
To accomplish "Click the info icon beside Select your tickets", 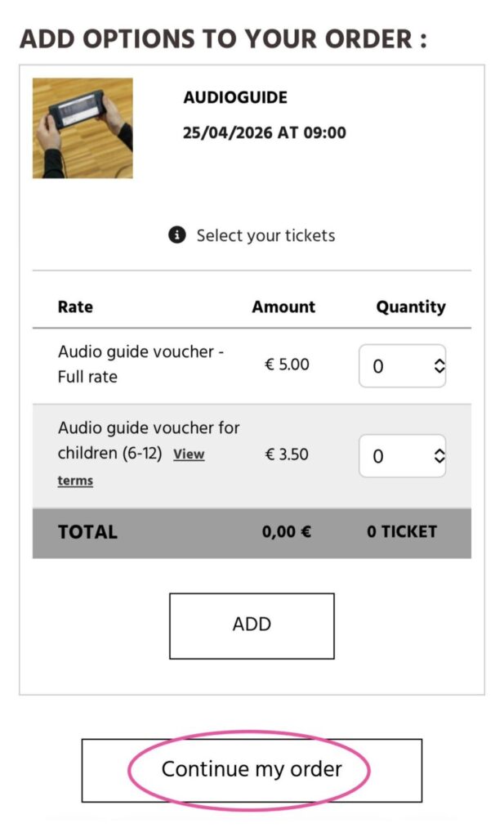I will pos(177,235).
